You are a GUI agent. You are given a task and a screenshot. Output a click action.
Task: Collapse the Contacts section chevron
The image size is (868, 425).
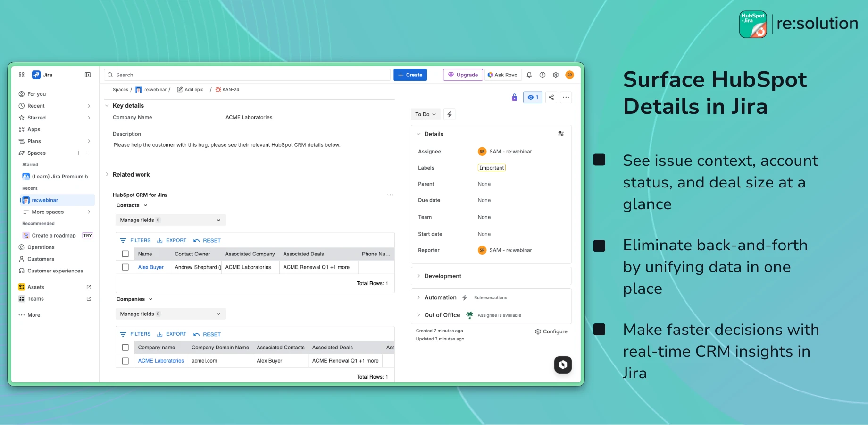point(145,205)
